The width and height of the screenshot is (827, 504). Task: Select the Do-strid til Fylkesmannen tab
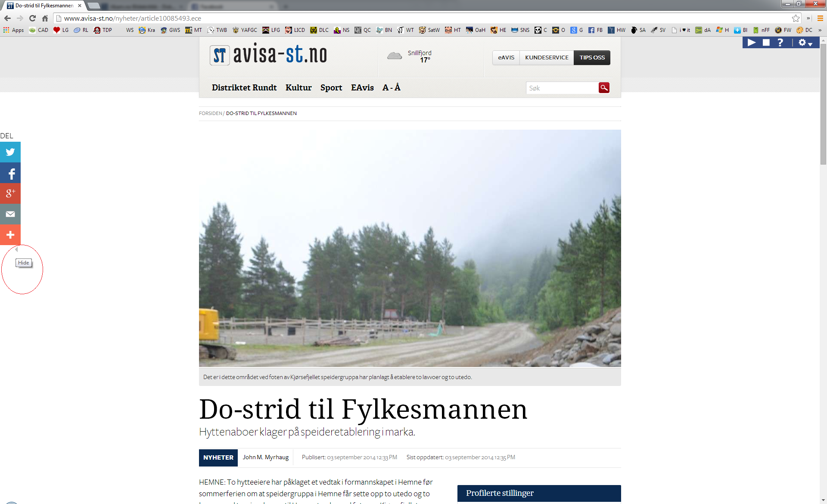[x=43, y=6]
